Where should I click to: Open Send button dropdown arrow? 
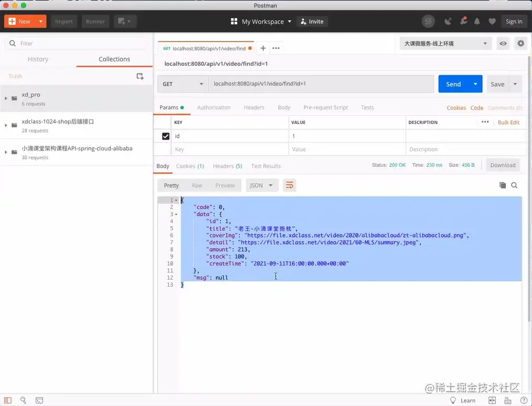coord(475,84)
